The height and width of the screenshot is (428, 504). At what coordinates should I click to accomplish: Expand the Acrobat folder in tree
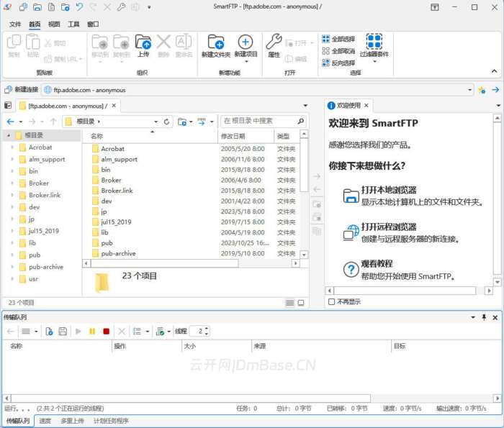(12, 147)
